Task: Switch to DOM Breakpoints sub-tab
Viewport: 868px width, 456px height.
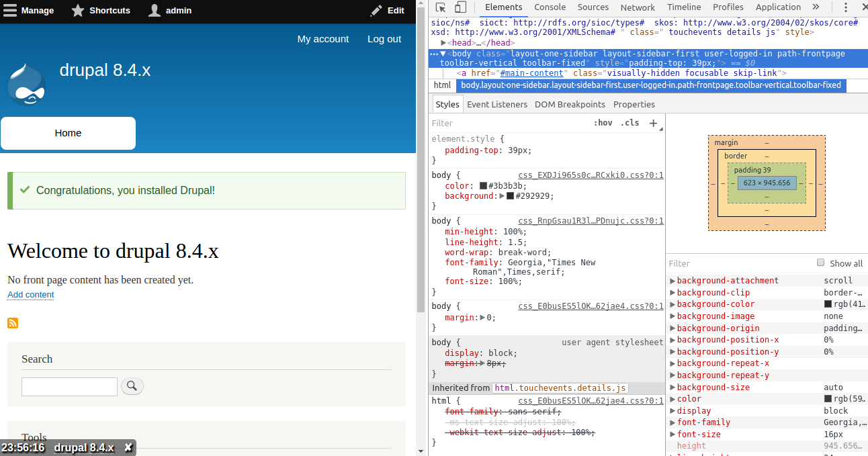Action: click(570, 104)
